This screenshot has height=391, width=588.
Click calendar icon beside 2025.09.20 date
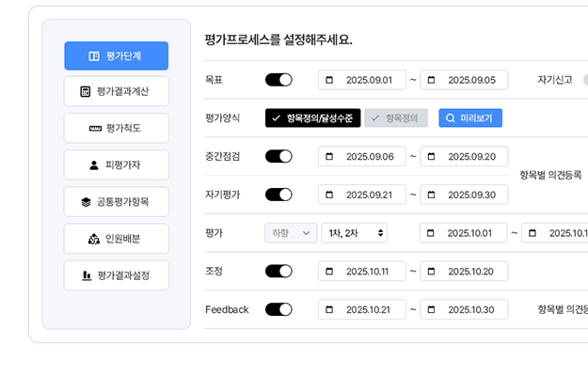(x=431, y=157)
